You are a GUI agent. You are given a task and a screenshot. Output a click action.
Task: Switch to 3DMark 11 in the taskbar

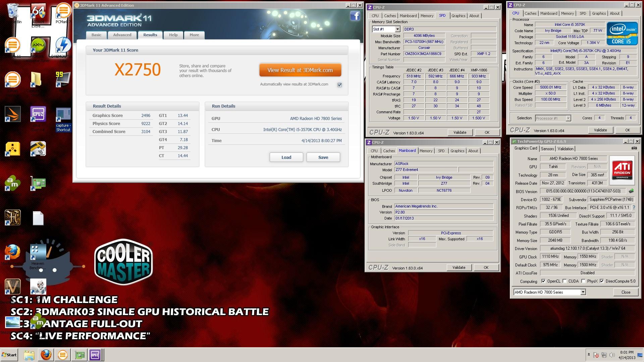click(x=62, y=355)
